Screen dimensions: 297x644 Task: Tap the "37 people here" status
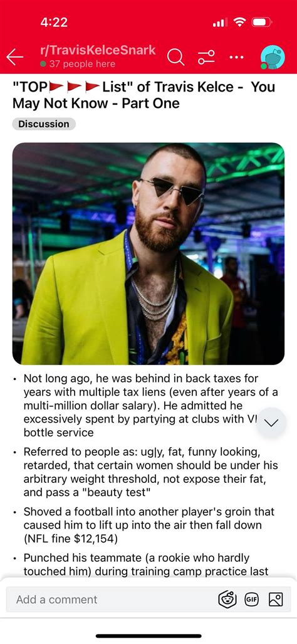78,64
